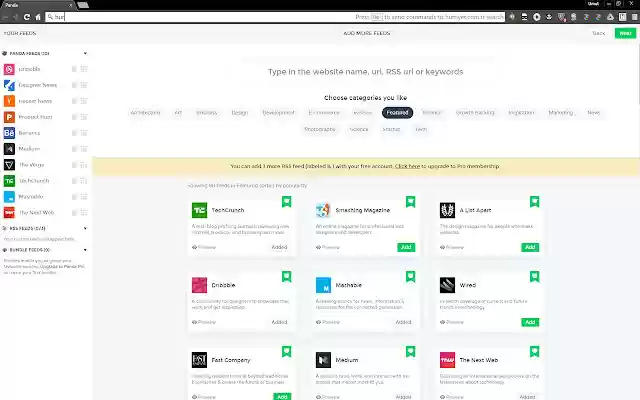The width and height of the screenshot is (640, 400).
Task: Select the Growth Hacking category
Action: pos(475,113)
